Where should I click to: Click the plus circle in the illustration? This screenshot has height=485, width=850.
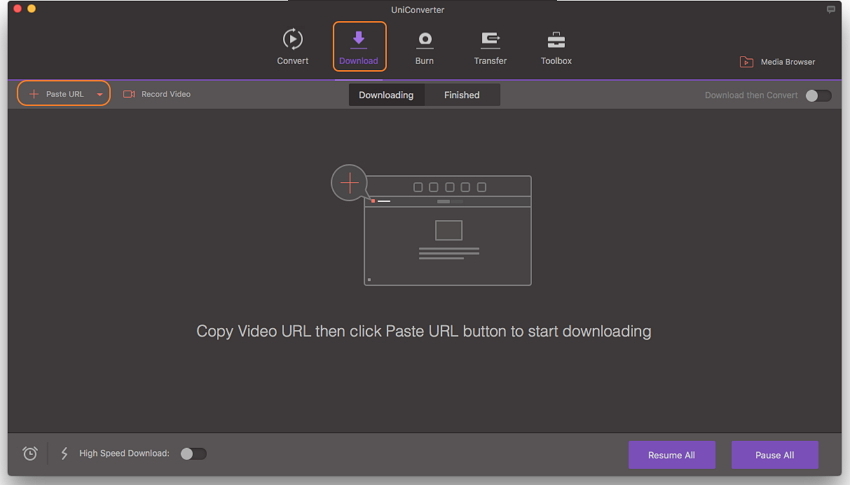[350, 183]
